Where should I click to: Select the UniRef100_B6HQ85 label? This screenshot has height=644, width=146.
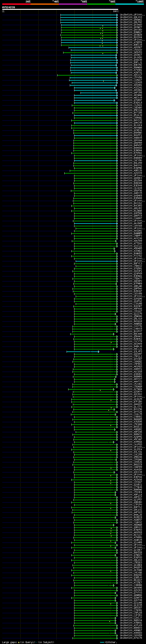click(x=131, y=419)
